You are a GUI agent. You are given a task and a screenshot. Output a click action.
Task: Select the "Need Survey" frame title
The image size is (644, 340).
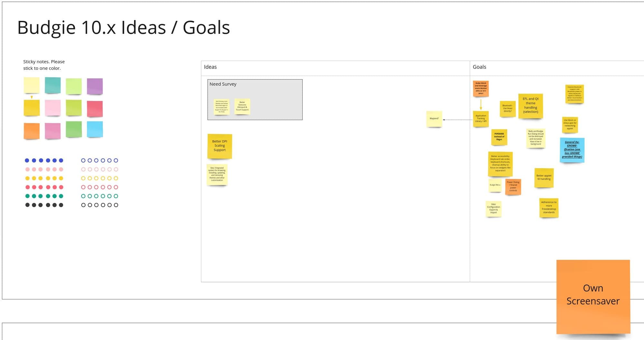click(x=223, y=84)
